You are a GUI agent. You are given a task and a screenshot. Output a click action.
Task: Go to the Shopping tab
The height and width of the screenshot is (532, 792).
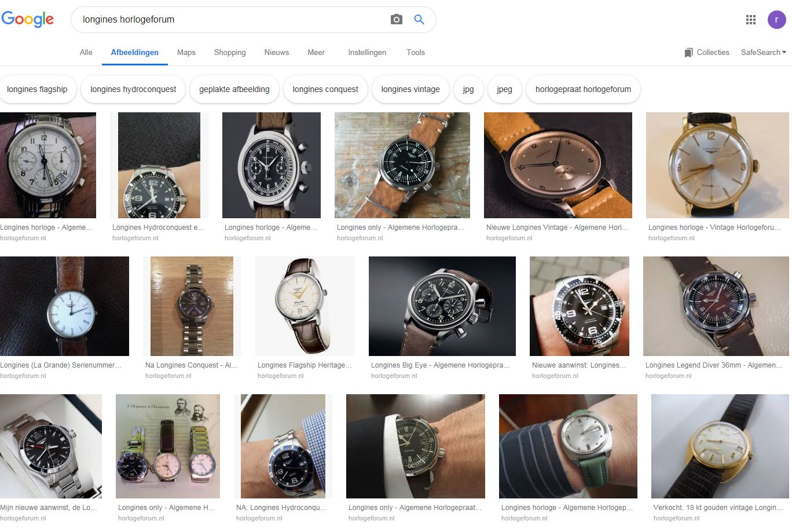(x=230, y=52)
